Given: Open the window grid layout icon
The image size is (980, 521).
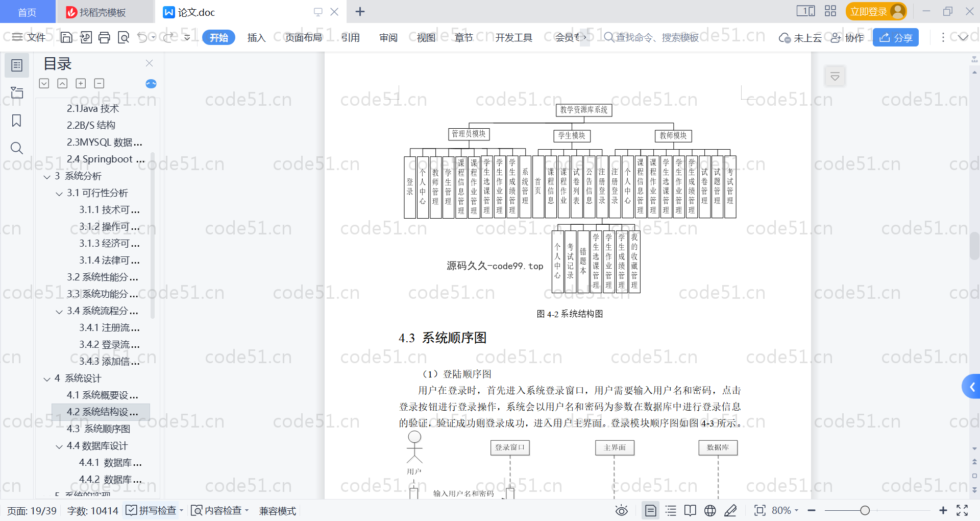Looking at the screenshot, I should point(830,11).
